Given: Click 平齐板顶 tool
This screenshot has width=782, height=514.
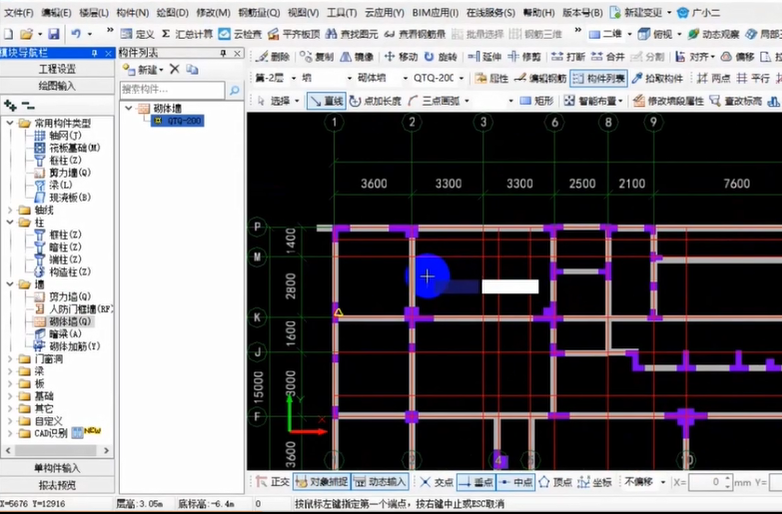Looking at the screenshot, I should click(x=293, y=34).
